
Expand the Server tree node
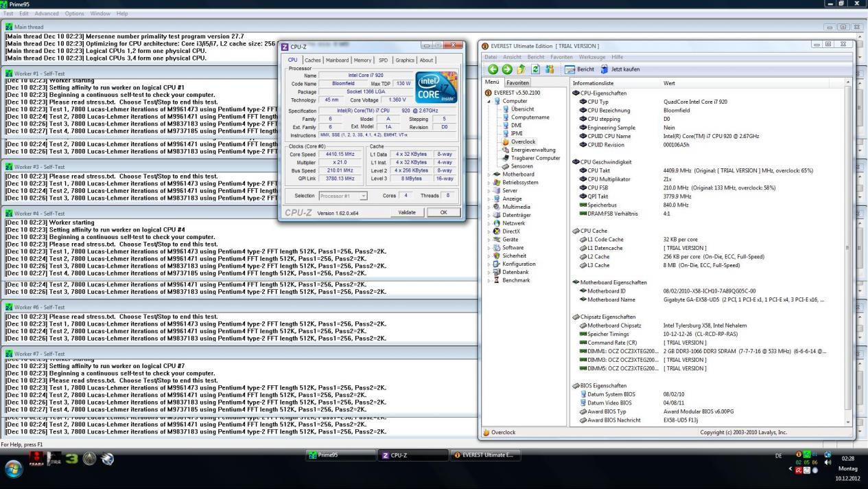coord(489,191)
